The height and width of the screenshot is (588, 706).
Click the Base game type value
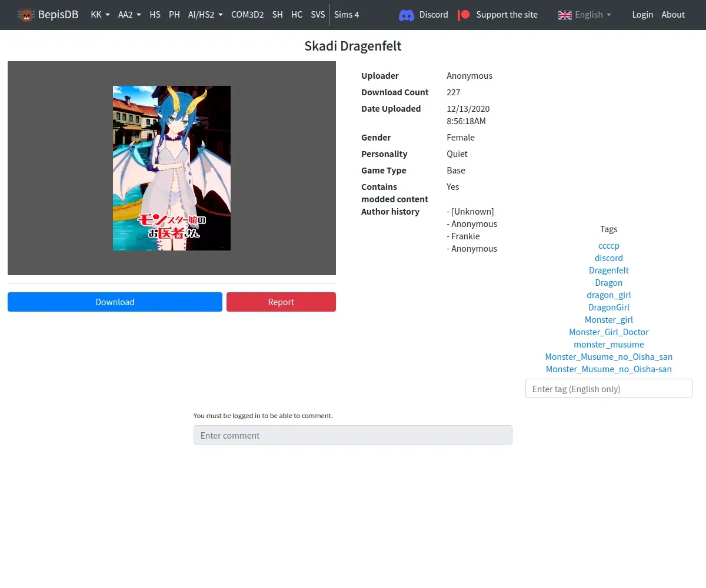coord(456,171)
